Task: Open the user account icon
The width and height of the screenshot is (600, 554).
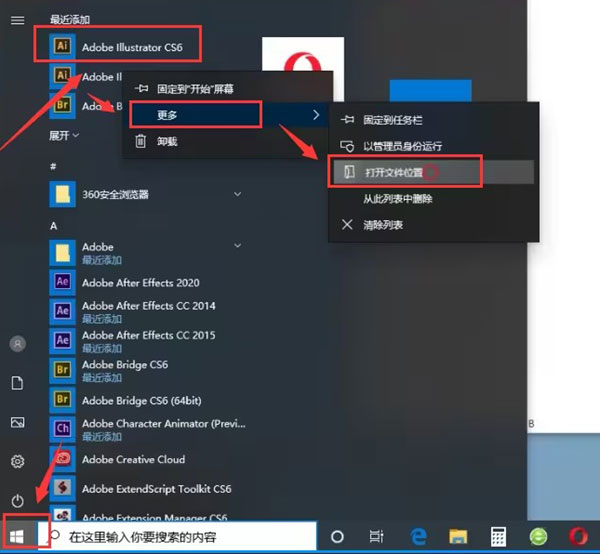Action: pyautogui.click(x=18, y=344)
